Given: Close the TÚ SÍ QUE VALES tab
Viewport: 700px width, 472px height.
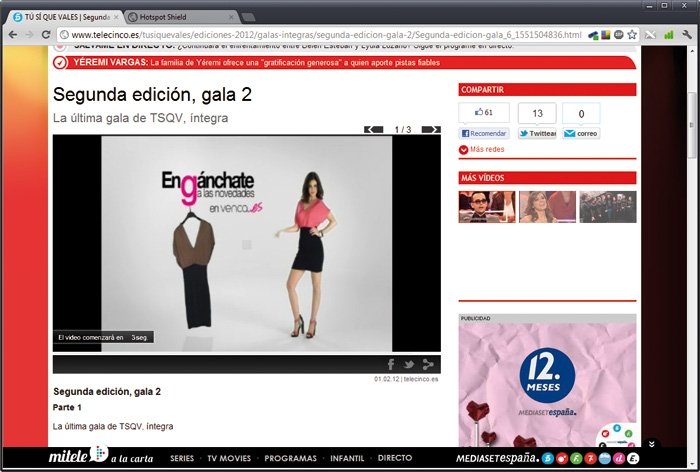Looking at the screenshot, I should [117, 17].
